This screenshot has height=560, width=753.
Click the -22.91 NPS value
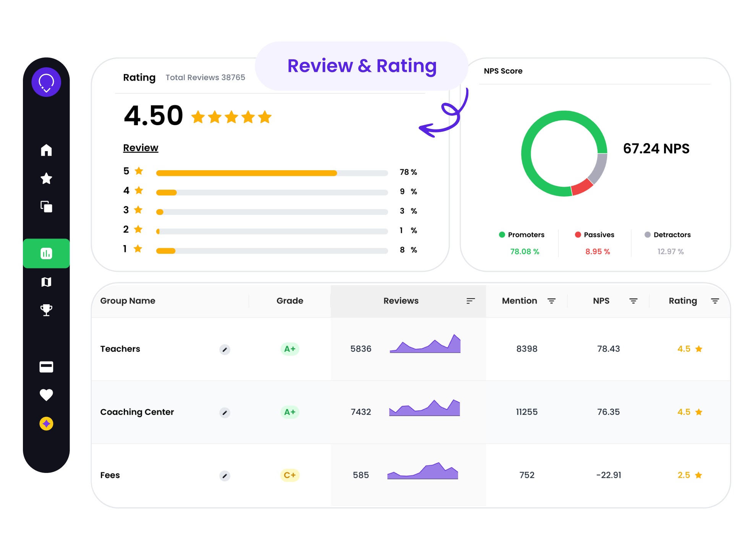click(x=608, y=475)
